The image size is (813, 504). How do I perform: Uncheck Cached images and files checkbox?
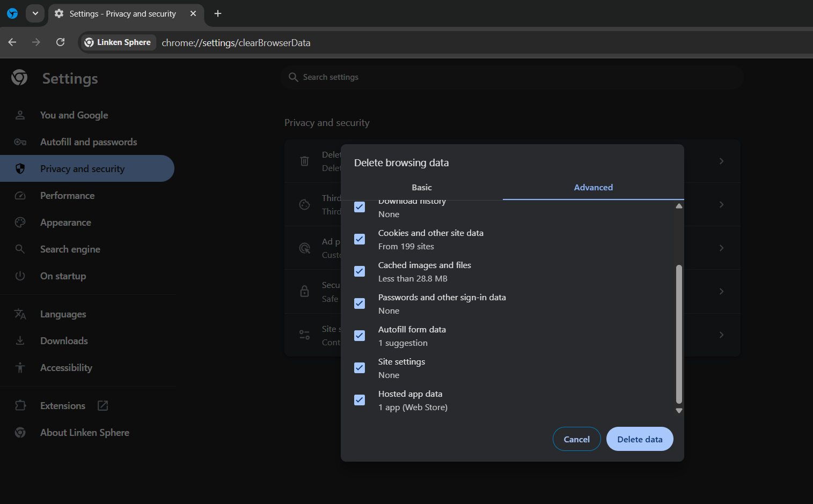360,271
